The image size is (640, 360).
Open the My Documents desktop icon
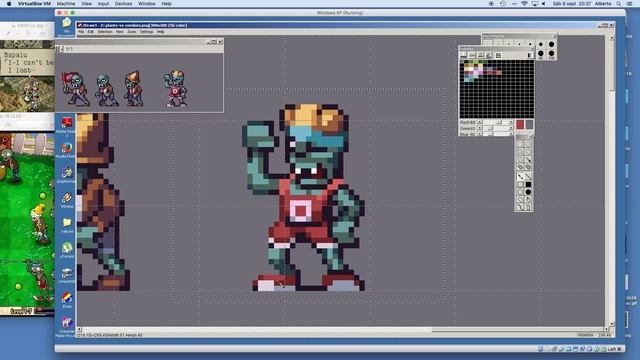click(67, 27)
